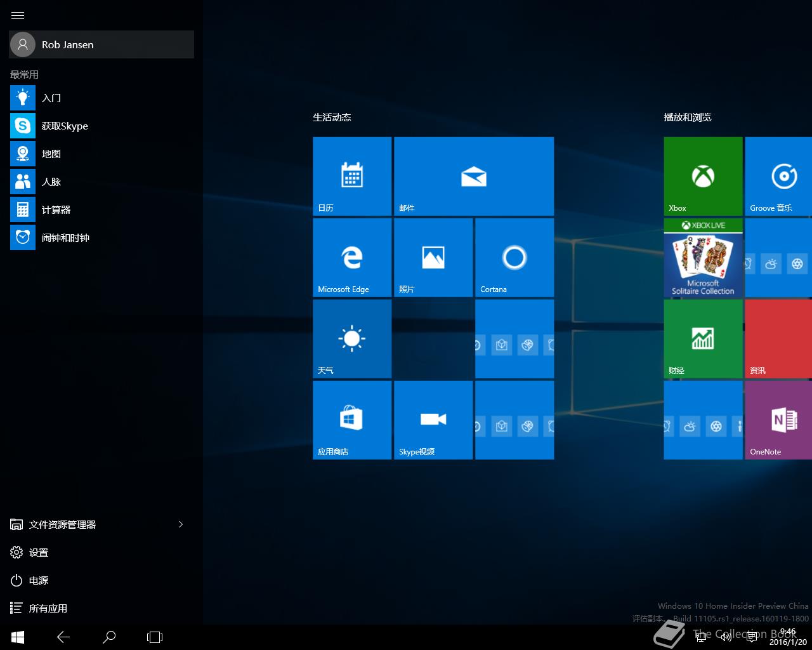Open 闹钟和时钟 Alarms & Clock
Image resolution: width=812 pixels, height=650 pixels.
(x=101, y=237)
